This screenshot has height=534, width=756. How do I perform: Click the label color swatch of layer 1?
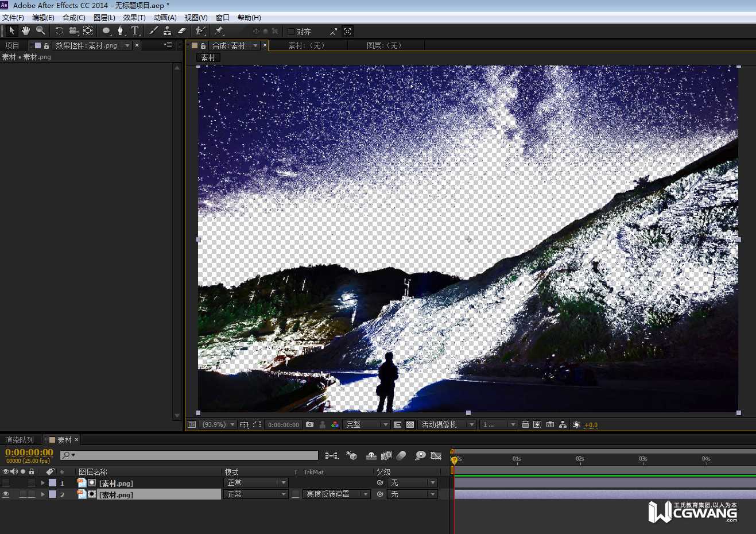click(x=52, y=483)
